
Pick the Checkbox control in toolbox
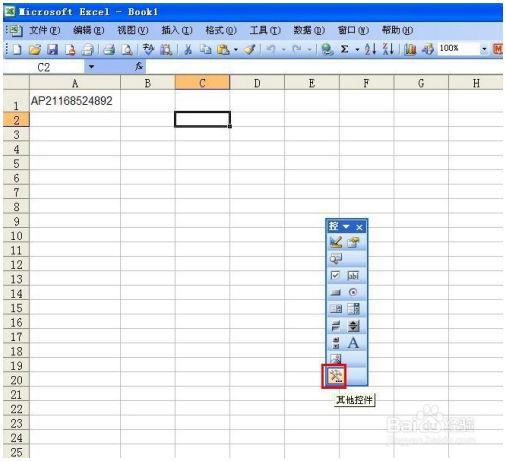[335, 275]
